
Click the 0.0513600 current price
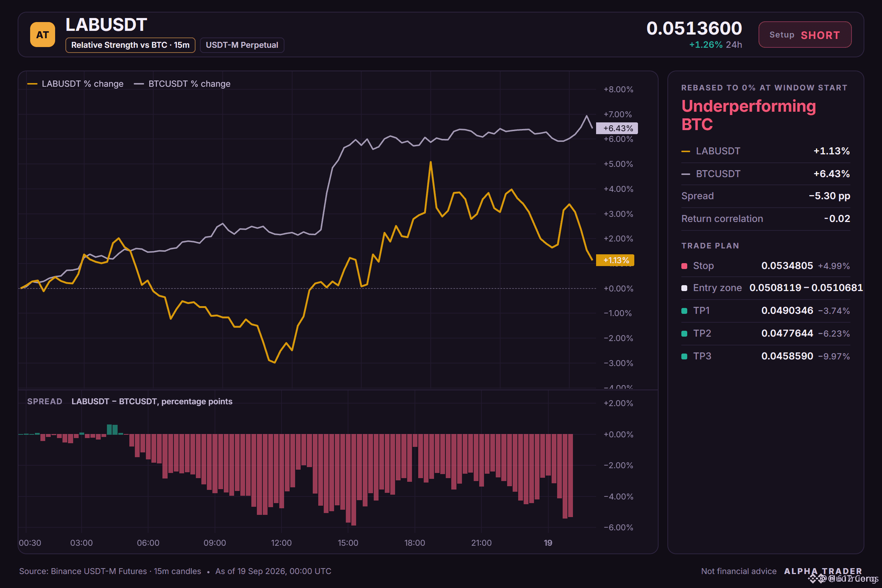(694, 29)
